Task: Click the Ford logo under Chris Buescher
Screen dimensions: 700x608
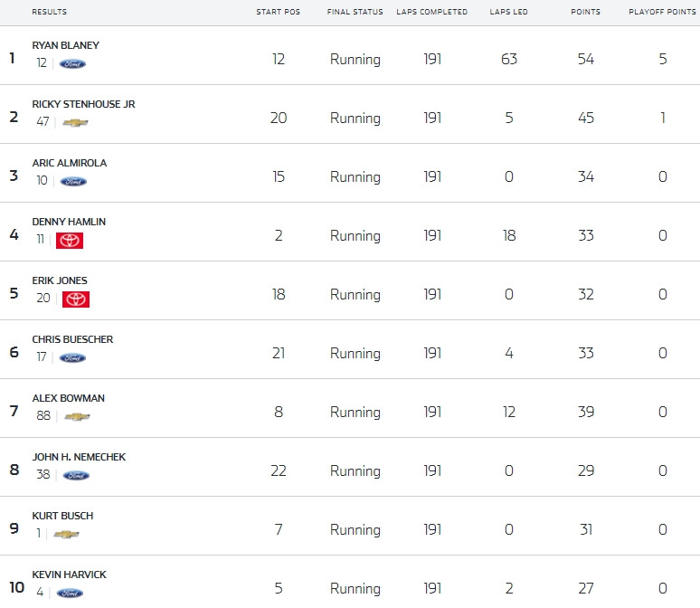Action: tap(72, 357)
